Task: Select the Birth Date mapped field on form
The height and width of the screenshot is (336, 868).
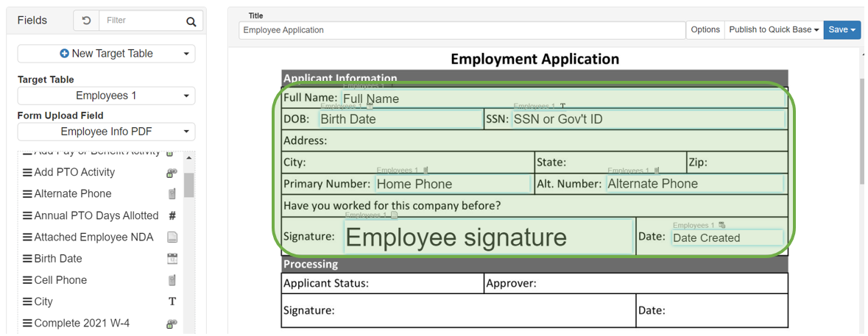Action: click(401, 119)
